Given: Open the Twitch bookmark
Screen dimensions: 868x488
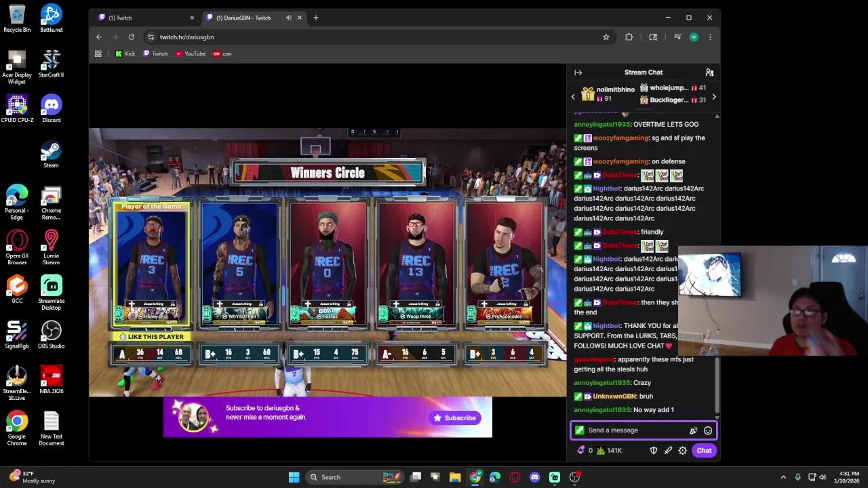Looking at the screenshot, I should pos(155,54).
